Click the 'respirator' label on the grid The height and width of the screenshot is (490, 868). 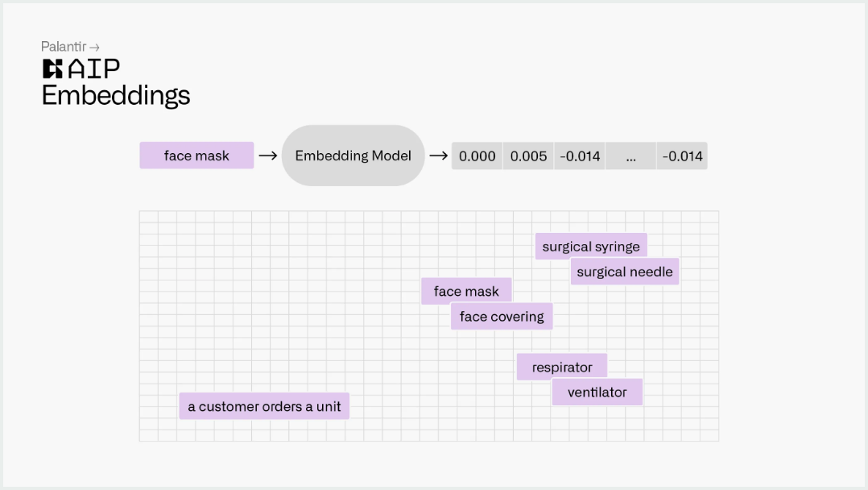[x=562, y=367]
